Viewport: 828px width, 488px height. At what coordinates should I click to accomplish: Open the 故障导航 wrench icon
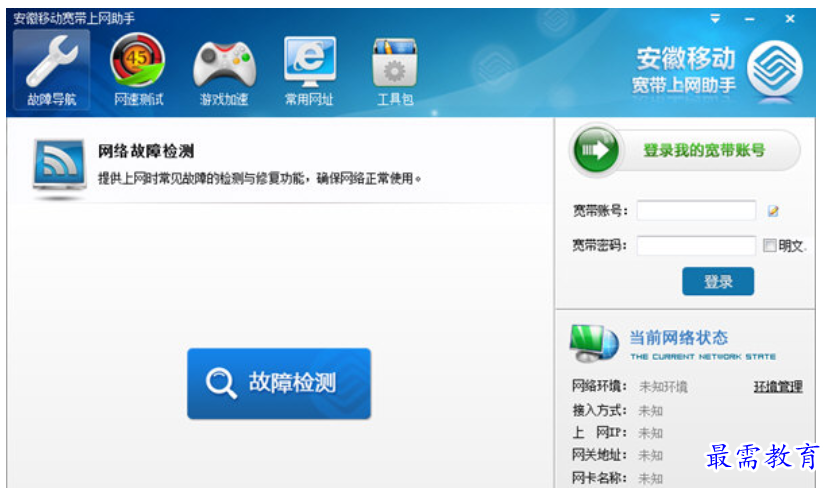[x=52, y=69]
